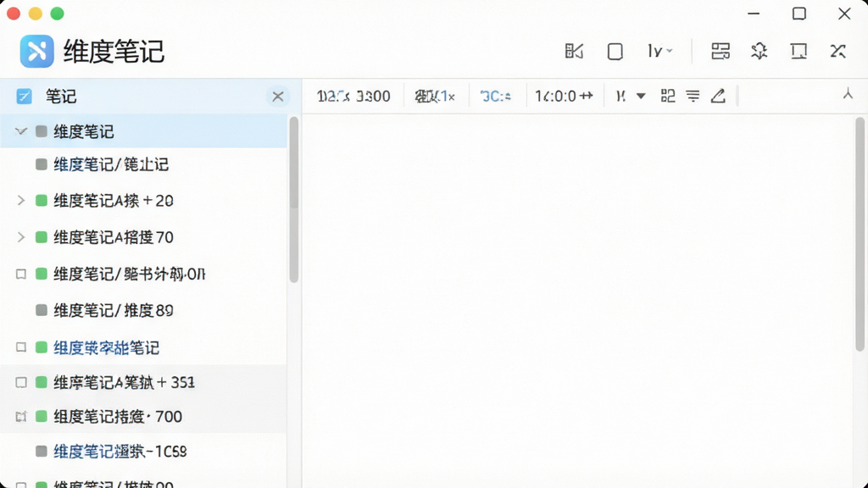Expand the 维度笔记A榇 + 20 item
868x488 pixels.
pos(21,200)
